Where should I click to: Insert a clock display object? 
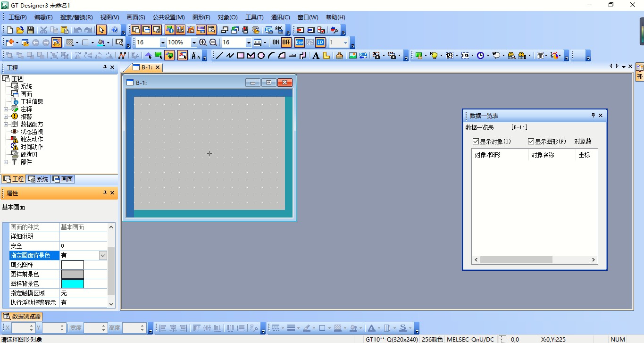click(x=480, y=56)
